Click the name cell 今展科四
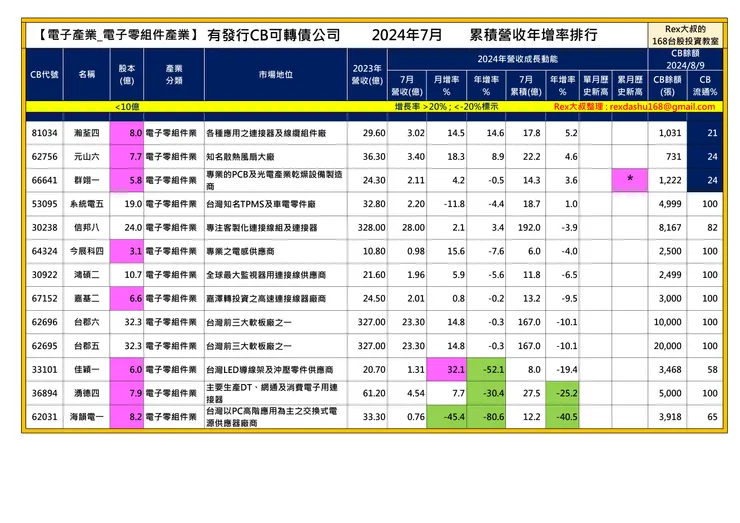The image size is (740, 523). click(x=87, y=251)
